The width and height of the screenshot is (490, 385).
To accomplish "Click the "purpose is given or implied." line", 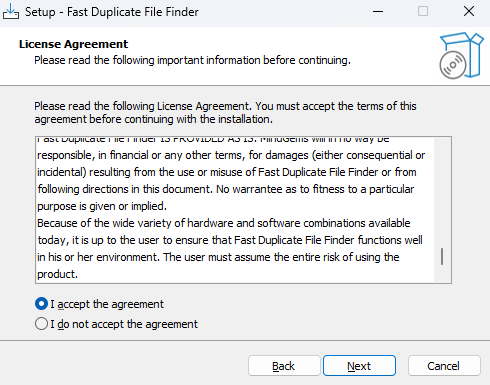I will click(x=102, y=206).
